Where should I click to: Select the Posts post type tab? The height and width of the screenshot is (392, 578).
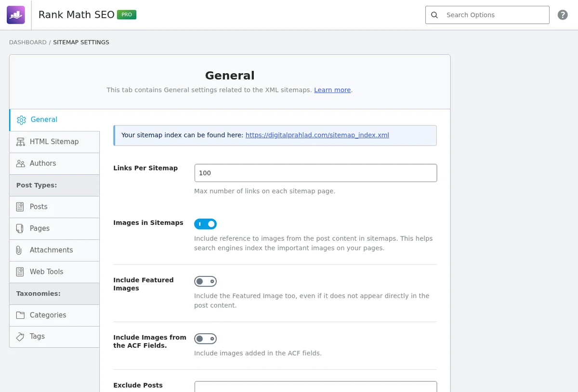pyautogui.click(x=54, y=207)
